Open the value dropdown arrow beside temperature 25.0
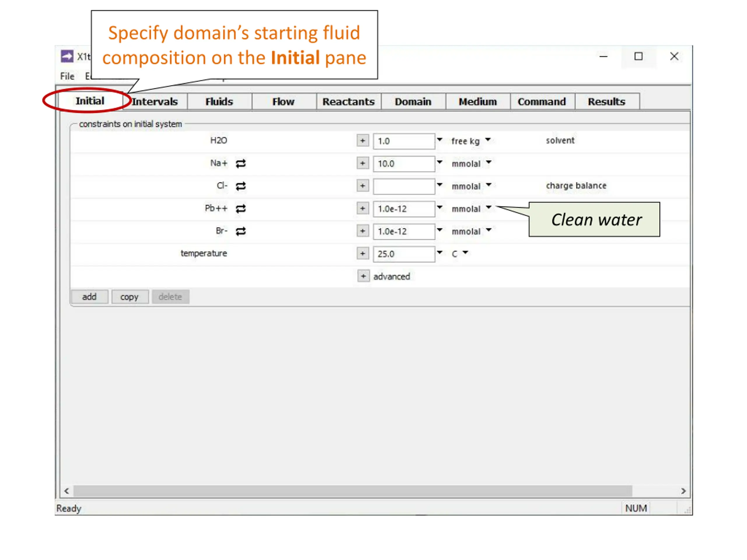The height and width of the screenshot is (560, 747). click(440, 253)
